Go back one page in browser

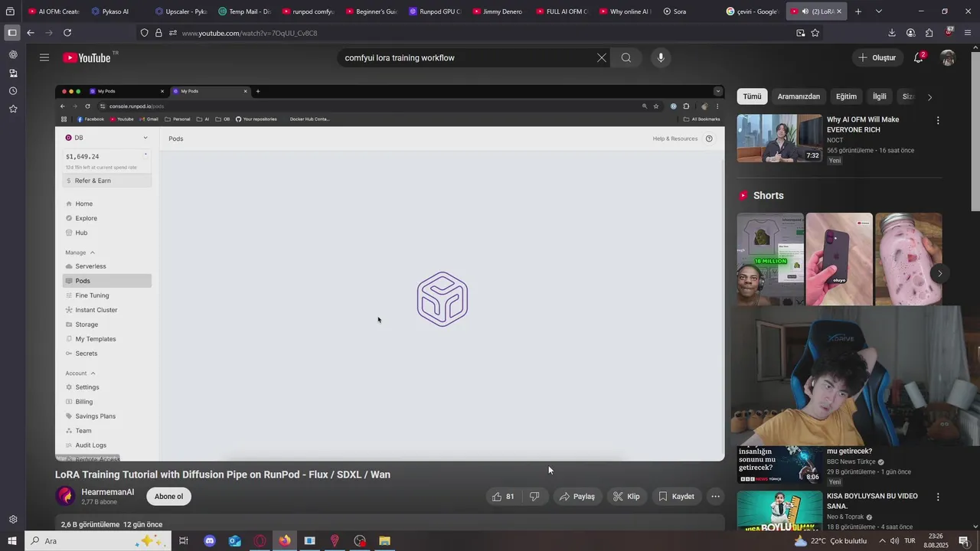pos(31,33)
